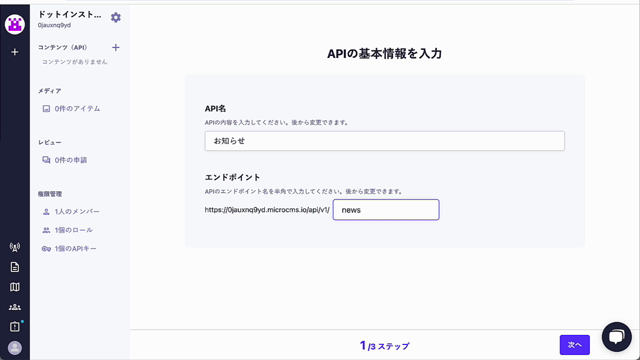640x360 pixels.
Task: Open review 0件の申請 entry
Action: [x=65, y=160]
